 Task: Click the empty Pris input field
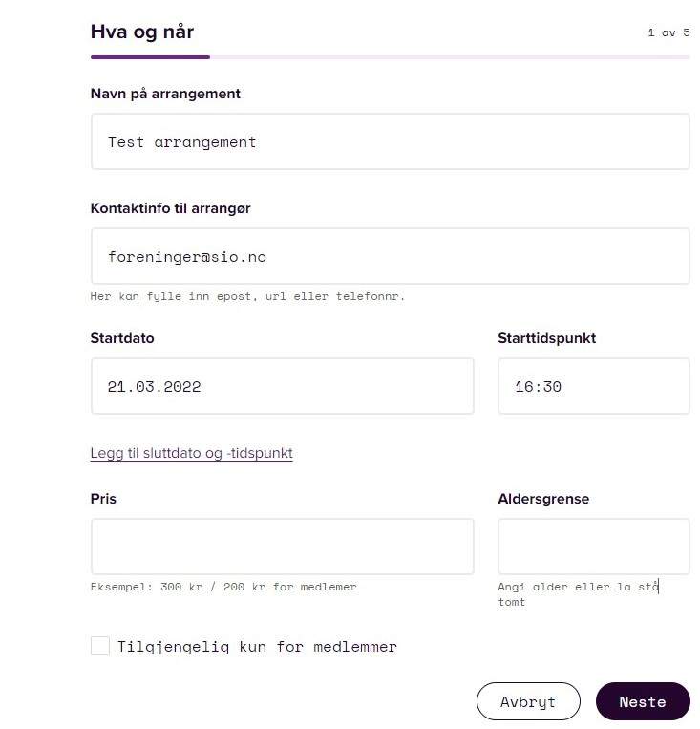tap(282, 547)
